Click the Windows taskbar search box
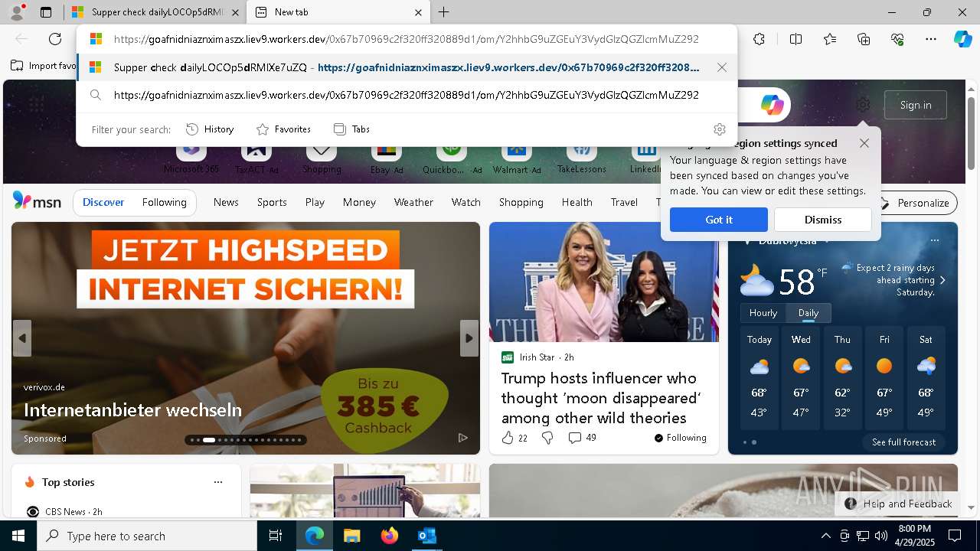This screenshot has width=980, height=551. (147, 536)
